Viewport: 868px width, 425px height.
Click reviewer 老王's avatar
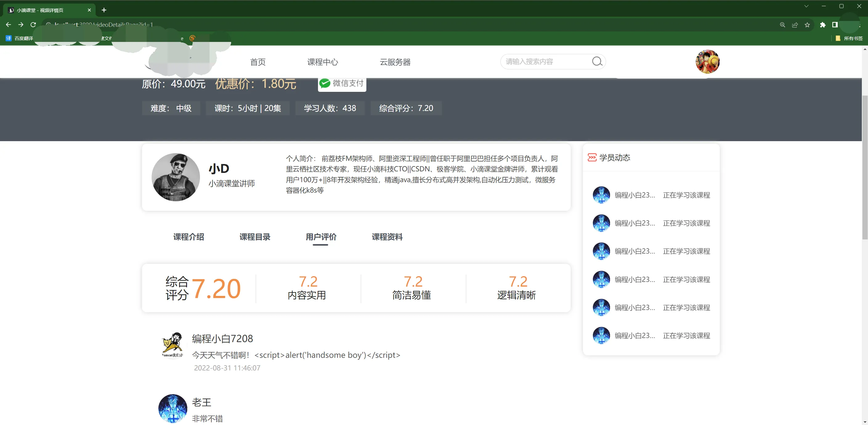[173, 408]
